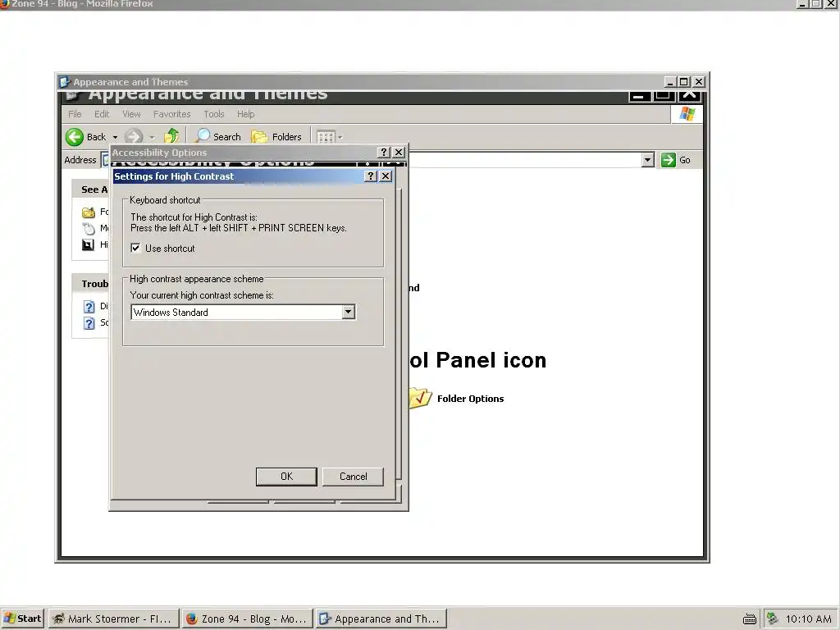Open the high contrast scheme dropdown

click(x=348, y=312)
